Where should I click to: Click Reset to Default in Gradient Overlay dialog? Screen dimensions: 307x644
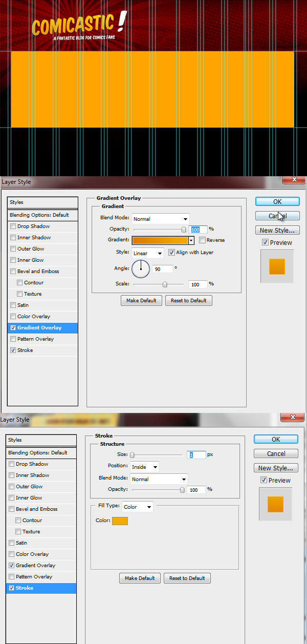[x=188, y=301]
